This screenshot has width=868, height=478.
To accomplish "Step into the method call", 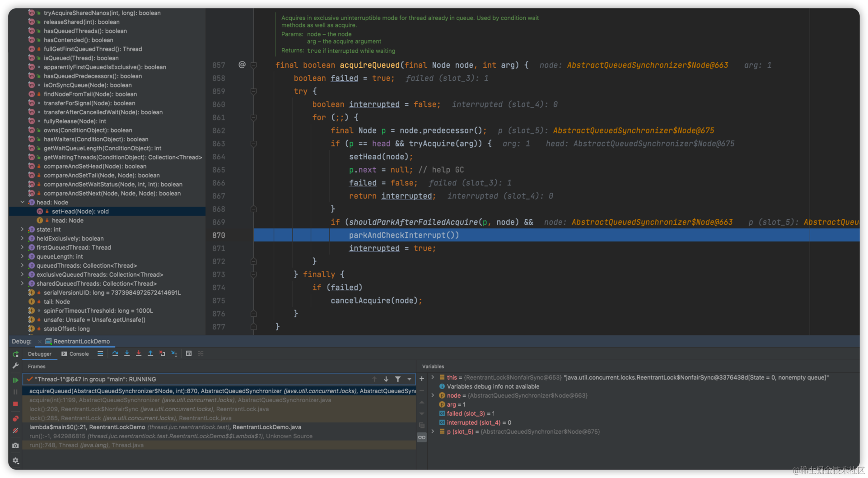I will pos(127,354).
